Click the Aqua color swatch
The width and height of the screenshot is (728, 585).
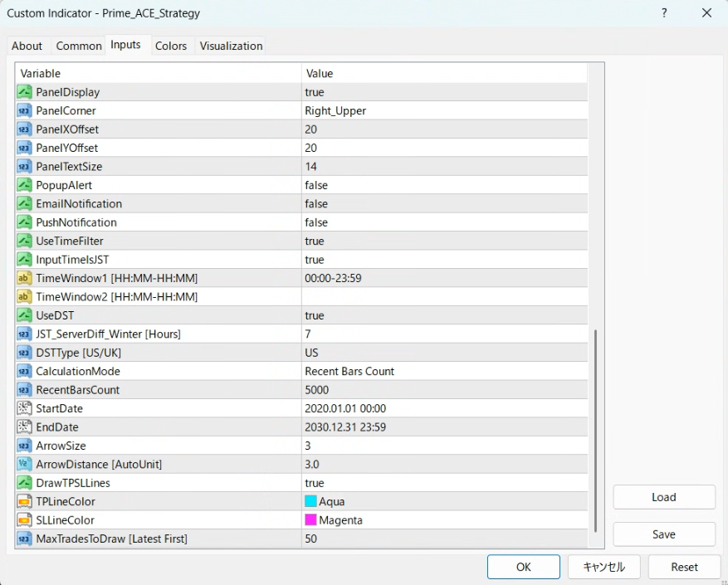click(310, 501)
